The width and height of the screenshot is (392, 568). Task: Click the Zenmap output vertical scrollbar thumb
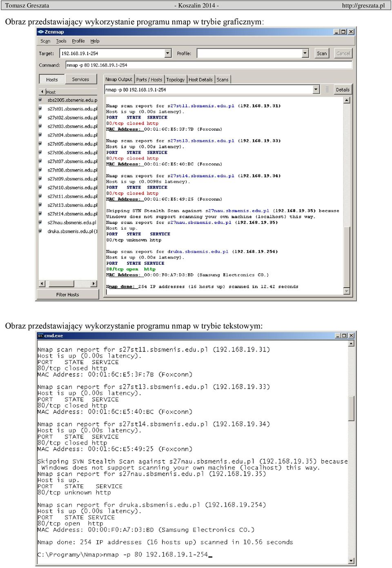(347, 256)
